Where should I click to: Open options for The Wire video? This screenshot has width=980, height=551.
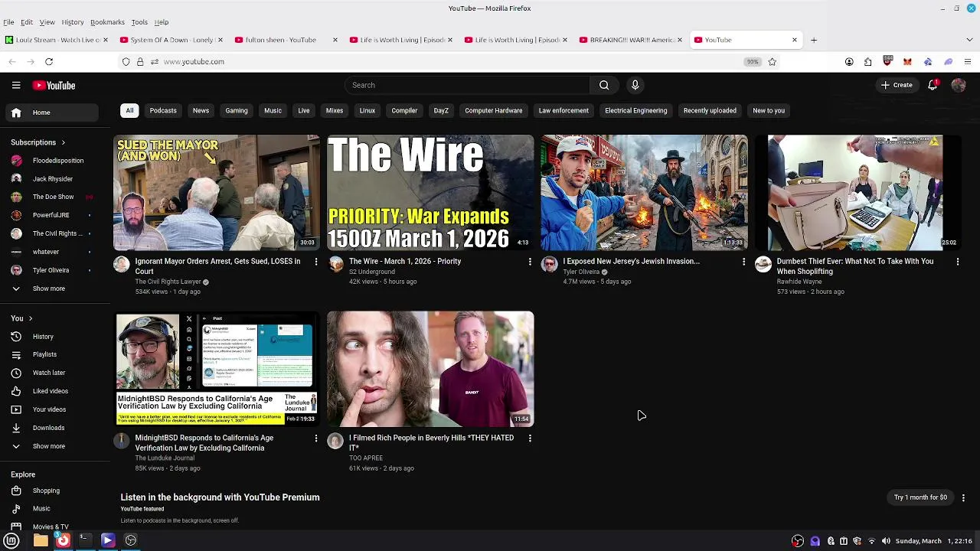[x=530, y=262]
